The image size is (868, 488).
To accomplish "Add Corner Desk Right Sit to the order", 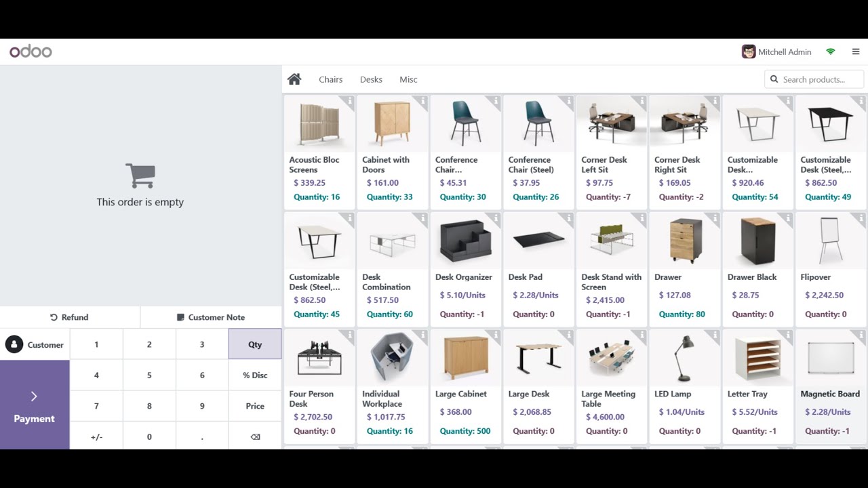I will click(x=684, y=152).
